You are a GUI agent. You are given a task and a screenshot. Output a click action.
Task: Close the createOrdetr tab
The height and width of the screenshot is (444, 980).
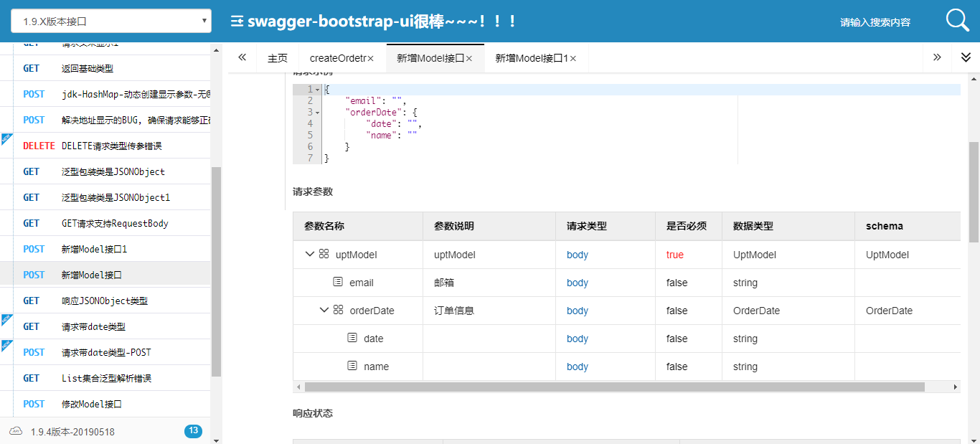[x=371, y=59]
